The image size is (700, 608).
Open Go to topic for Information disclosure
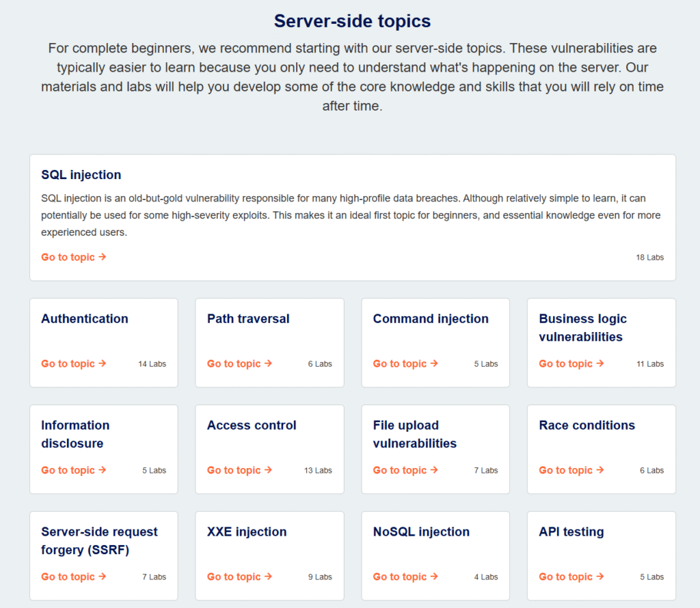[x=68, y=471]
